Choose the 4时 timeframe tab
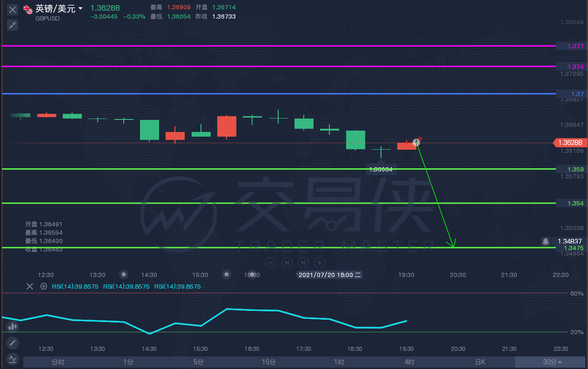The image size is (588, 369). [409, 362]
